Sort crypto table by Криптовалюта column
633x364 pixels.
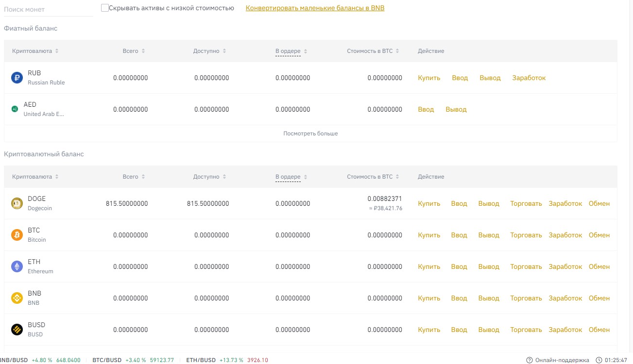[x=35, y=177]
